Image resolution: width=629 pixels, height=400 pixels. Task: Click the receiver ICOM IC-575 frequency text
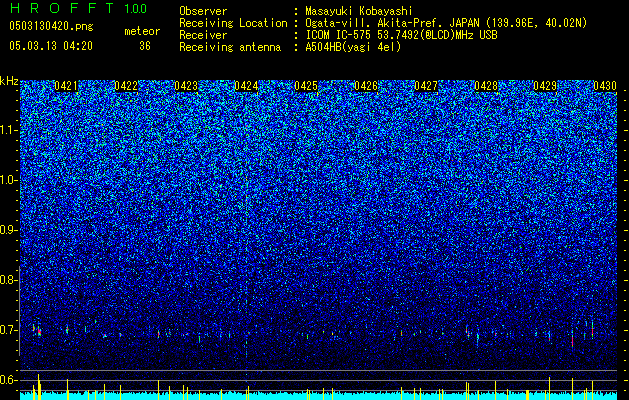pyautogui.click(x=401, y=35)
